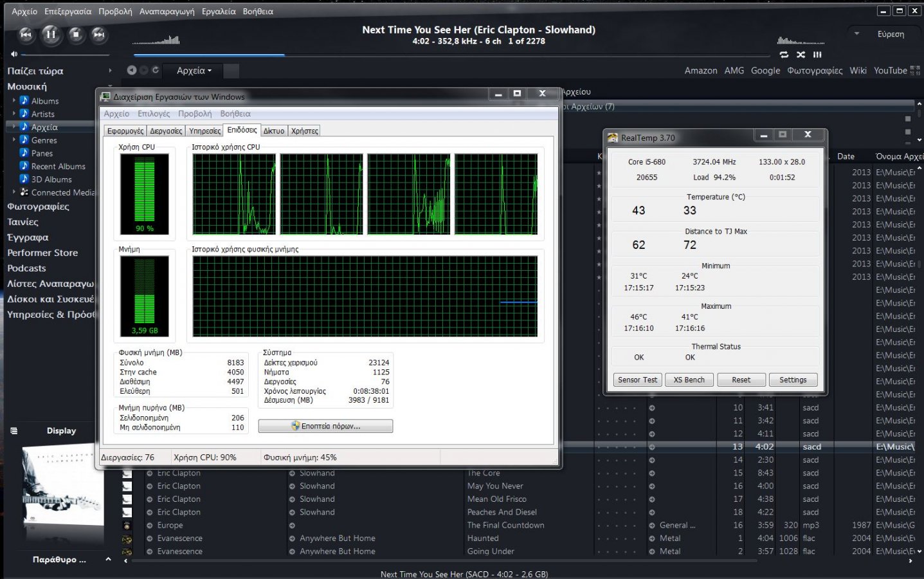Open the Αναπαραγωγή menu
Screen dimensions: 924x579
pyautogui.click(x=167, y=12)
